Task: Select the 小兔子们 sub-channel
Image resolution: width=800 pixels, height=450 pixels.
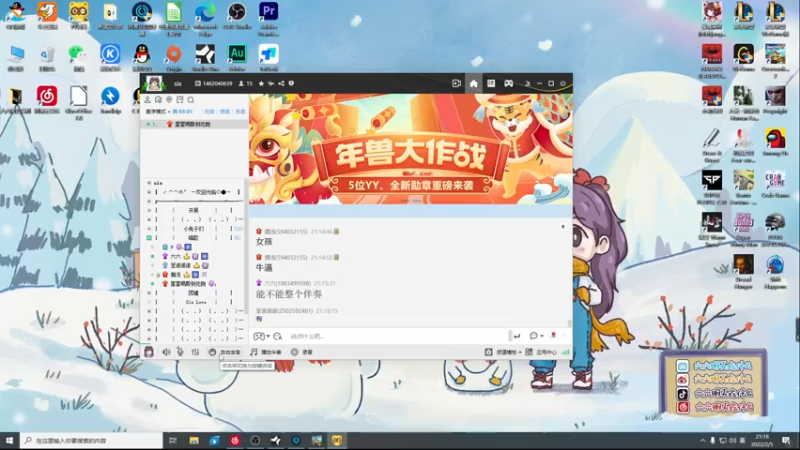Action: [193, 229]
